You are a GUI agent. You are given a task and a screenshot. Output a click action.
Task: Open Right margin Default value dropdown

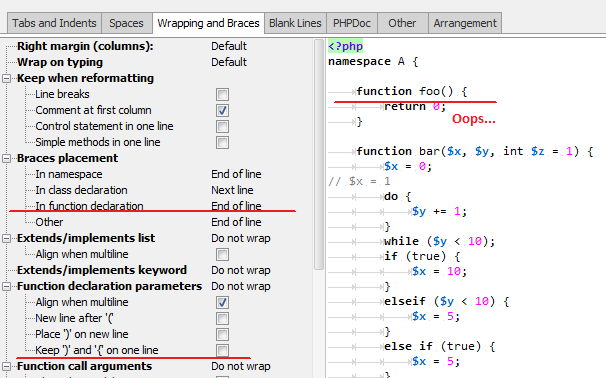click(x=229, y=46)
